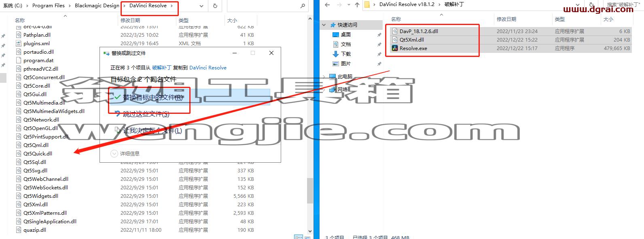Select portaudio.dll file
644x239 pixels.
pos(38,52)
